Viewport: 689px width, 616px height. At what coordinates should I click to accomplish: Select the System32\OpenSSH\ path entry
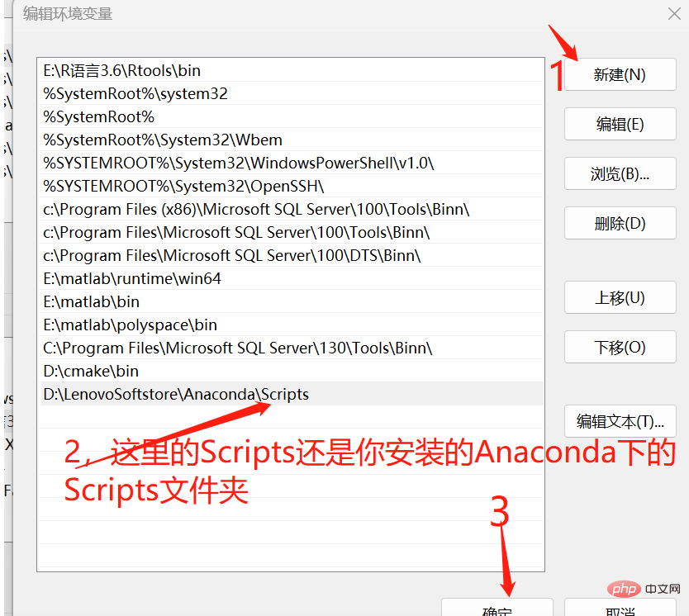coord(291,186)
